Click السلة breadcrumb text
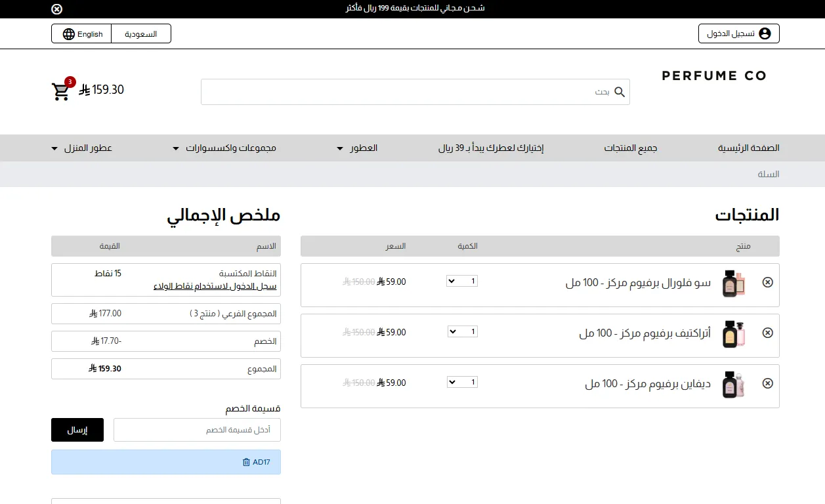Image resolution: width=825 pixels, height=504 pixels. point(769,175)
